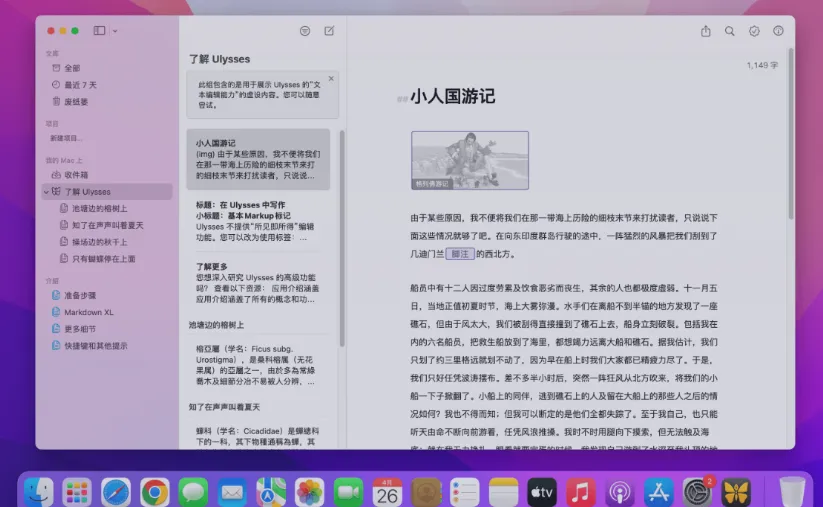Click the 池塘边的榕树上 list section header
Image resolution: width=823 pixels, height=507 pixels.
click(x=216, y=325)
